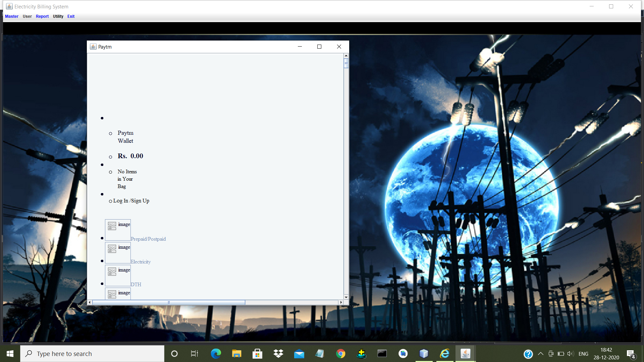This screenshot has height=362, width=644.
Task: Open Mail app from taskbar
Action: (x=299, y=354)
